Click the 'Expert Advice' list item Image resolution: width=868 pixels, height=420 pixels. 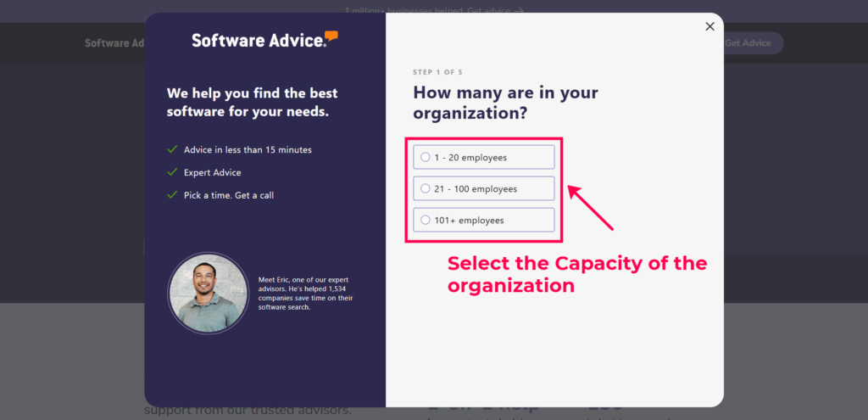(213, 172)
